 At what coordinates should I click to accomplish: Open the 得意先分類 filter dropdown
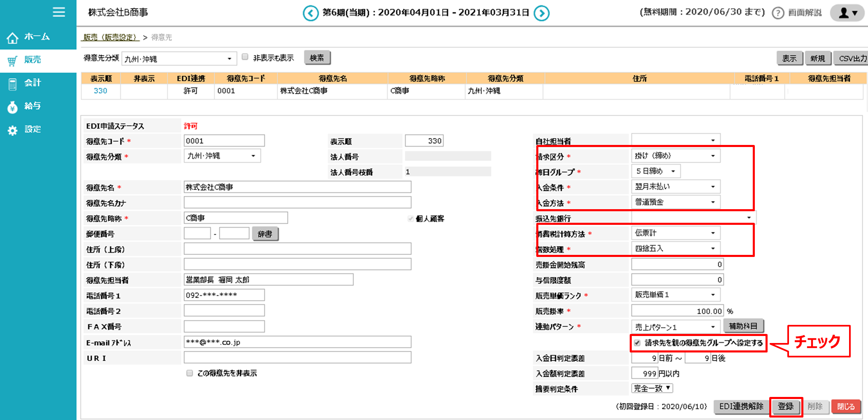point(179,59)
